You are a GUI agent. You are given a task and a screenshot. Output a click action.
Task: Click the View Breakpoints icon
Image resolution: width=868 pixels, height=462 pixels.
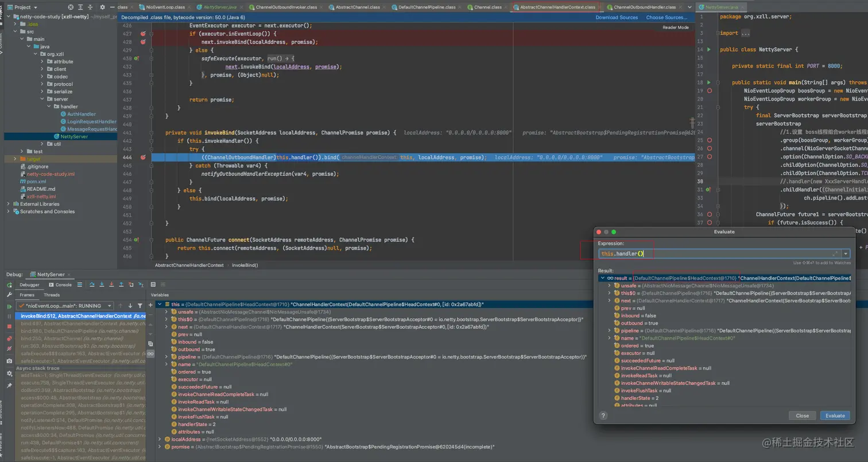[9, 339]
